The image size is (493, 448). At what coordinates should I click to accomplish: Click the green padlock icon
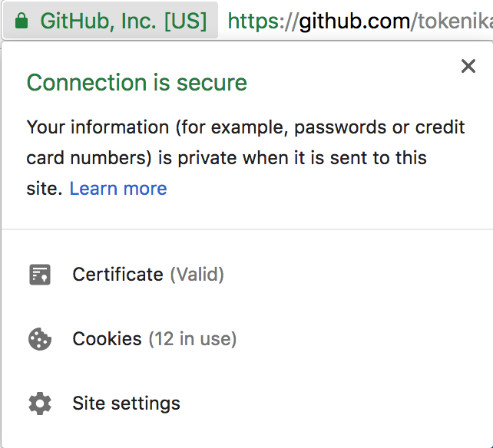tap(22, 21)
